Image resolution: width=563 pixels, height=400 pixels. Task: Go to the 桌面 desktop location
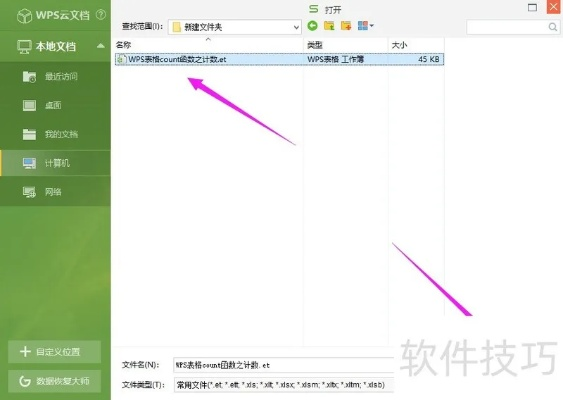[x=55, y=105]
